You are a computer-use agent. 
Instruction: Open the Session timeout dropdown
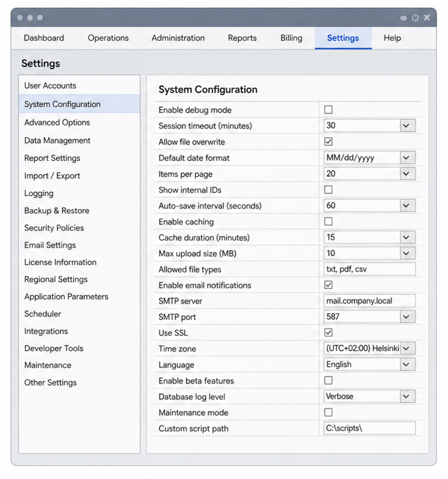tap(369, 125)
